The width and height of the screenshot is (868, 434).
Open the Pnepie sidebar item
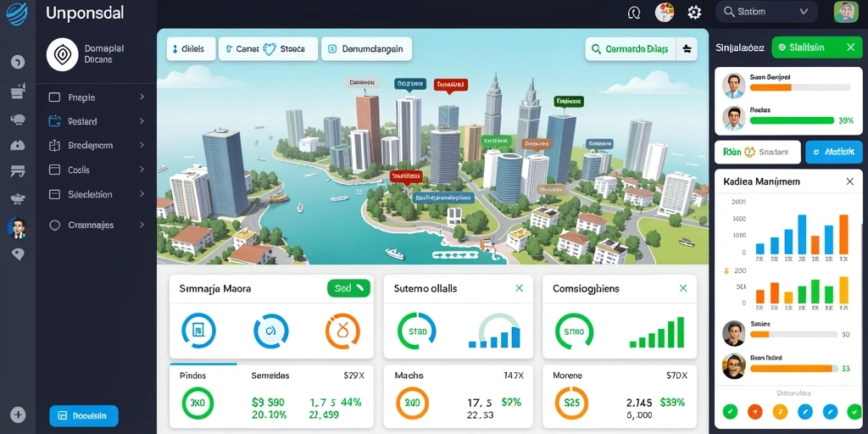97,97
